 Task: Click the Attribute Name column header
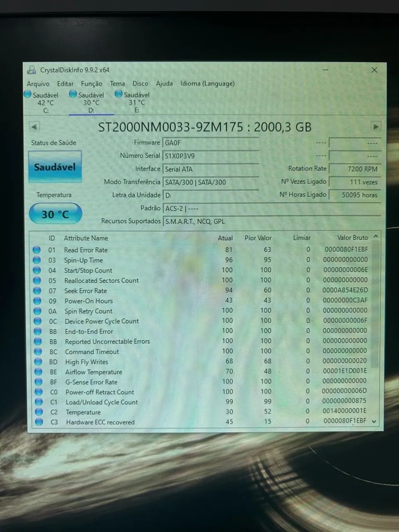click(86, 238)
